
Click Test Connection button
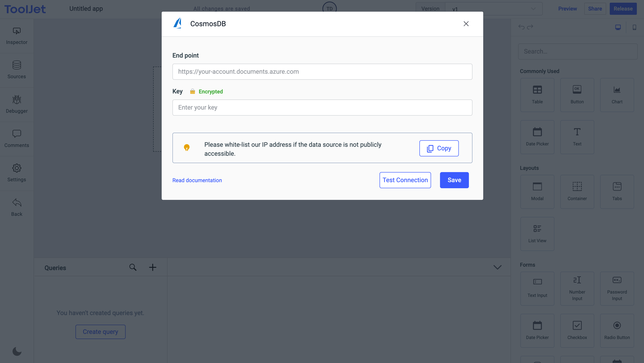(x=405, y=180)
